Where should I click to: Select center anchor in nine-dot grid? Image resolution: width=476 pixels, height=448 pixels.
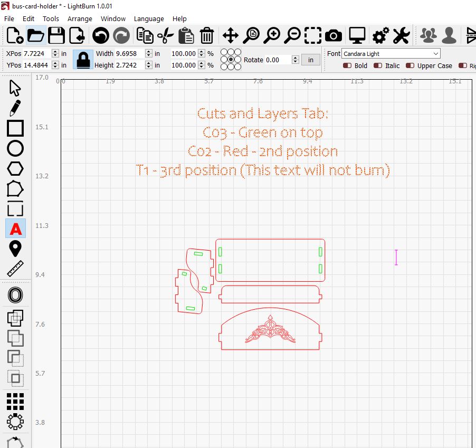click(231, 59)
